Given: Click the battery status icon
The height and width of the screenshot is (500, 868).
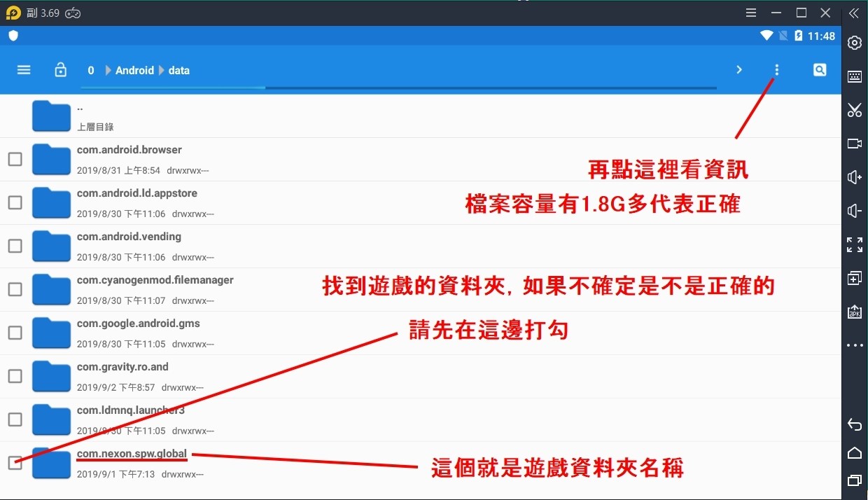Looking at the screenshot, I should coord(799,36).
